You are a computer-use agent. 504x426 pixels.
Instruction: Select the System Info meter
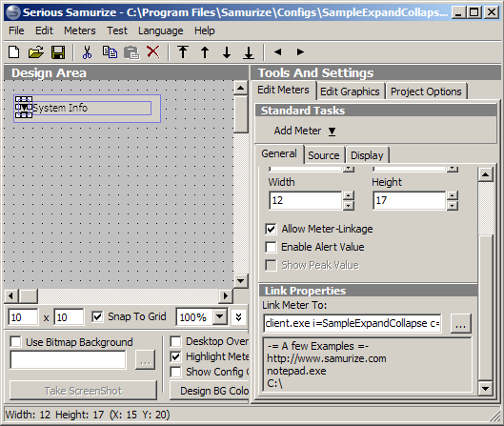tap(91, 108)
